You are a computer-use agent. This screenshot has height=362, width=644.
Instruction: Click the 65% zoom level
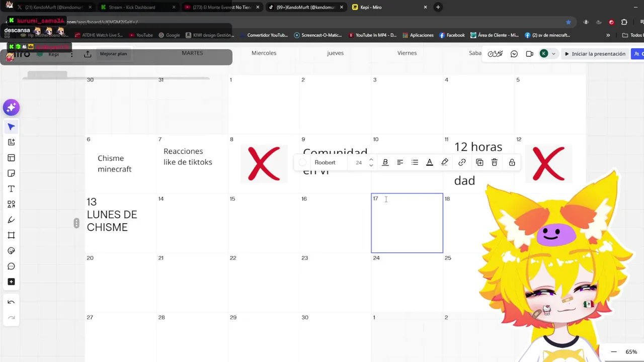631,352
